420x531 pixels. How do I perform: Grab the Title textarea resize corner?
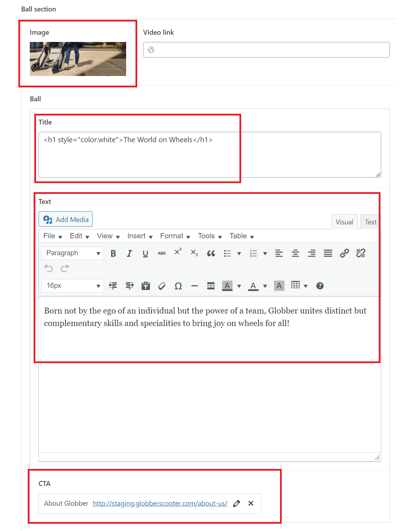[x=378, y=175]
